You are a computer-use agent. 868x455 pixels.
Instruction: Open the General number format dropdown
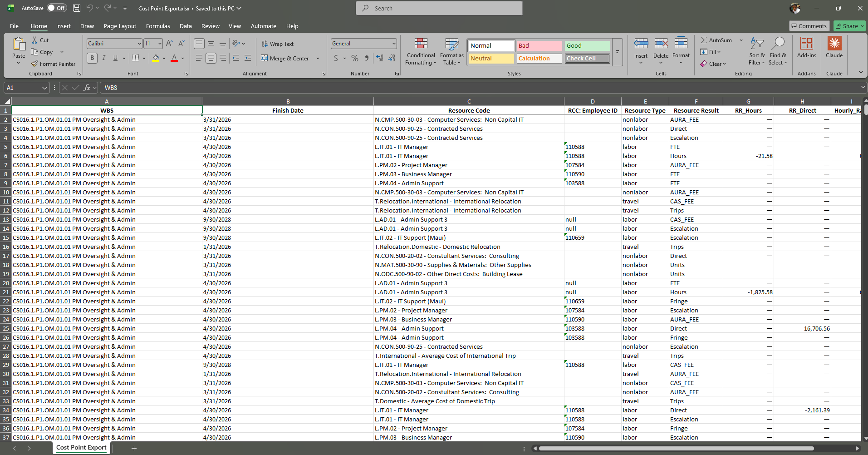pyautogui.click(x=394, y=44)
